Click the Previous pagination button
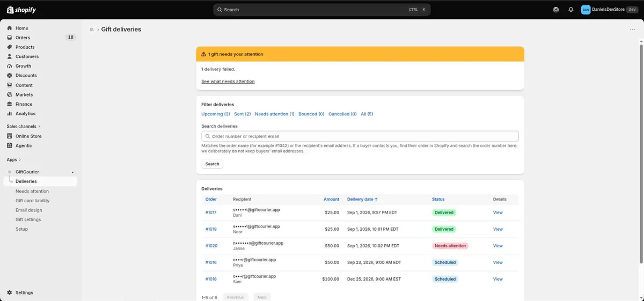Image resolution: width=644 pixels, height=301 pixels. pos(235,297)
